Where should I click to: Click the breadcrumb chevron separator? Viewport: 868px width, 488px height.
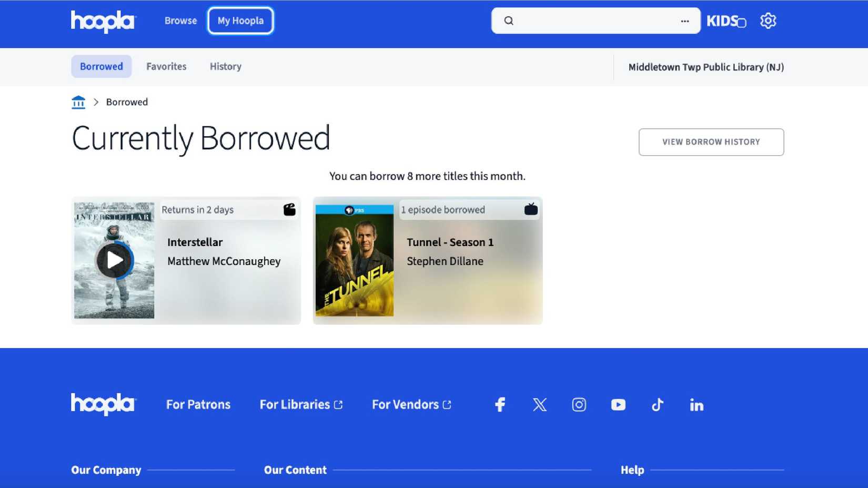click(96, 102)
